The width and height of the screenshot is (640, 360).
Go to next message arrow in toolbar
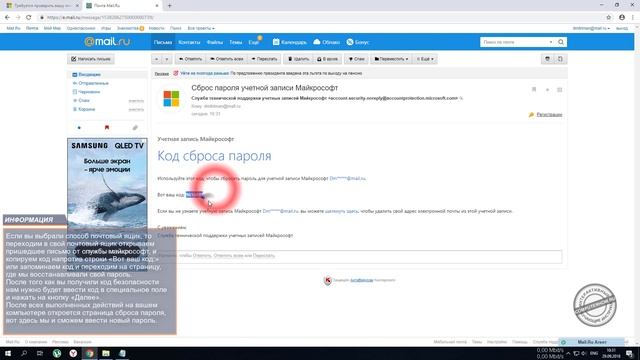tap(167, 59)
